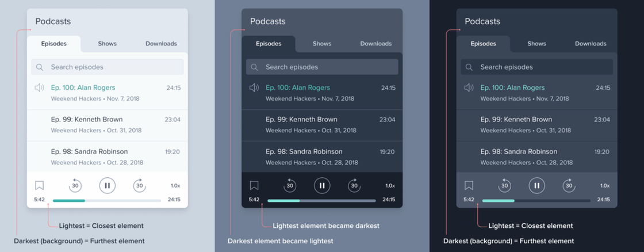
Task: Switch to Downloads tab in middle panel
Action: [x=376, y=44]
